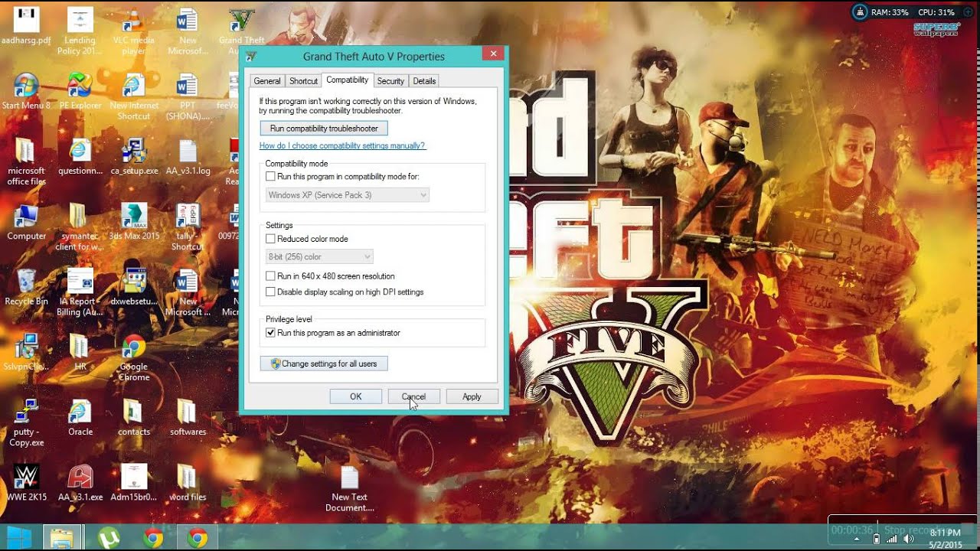Open the 8-bit (256) color dropdown
980x551 pixels.
coord(319,256)
